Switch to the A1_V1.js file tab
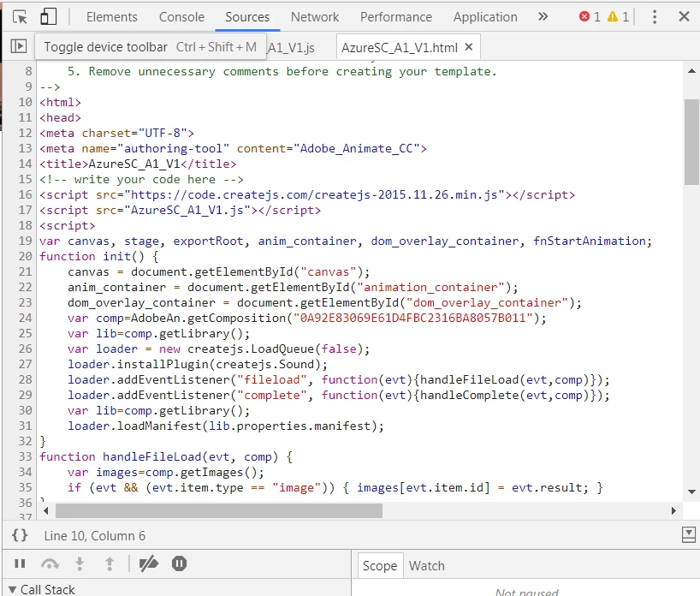This screenshot has height=596, width=700. click(292, 47)
